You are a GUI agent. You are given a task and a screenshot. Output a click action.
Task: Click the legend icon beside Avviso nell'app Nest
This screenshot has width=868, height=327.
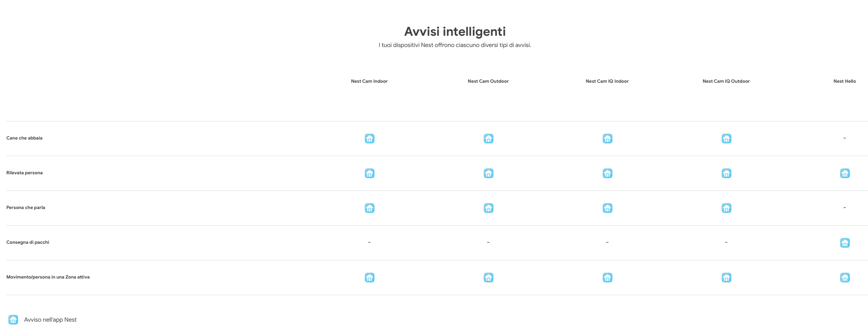[x=13, y=320]
